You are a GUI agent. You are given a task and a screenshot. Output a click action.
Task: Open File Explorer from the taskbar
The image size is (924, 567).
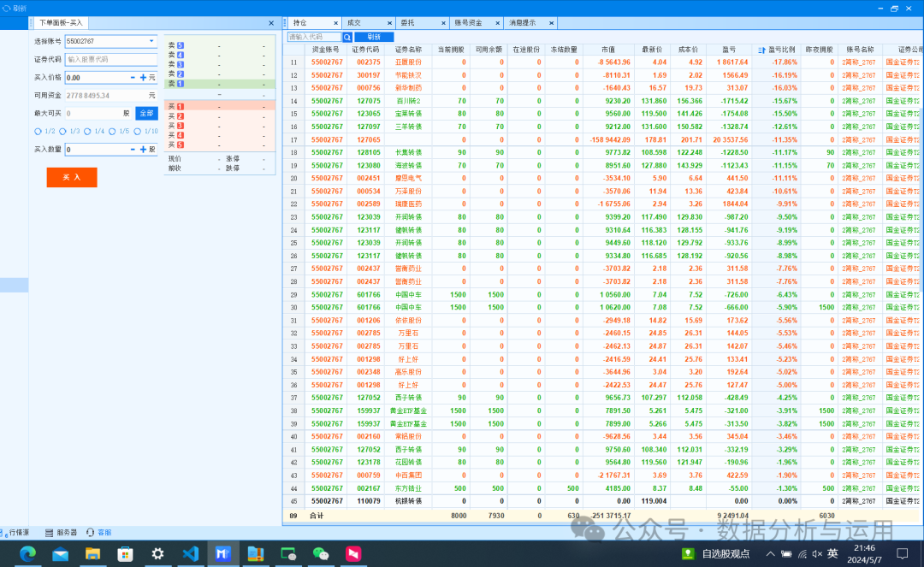click(92, 553)
